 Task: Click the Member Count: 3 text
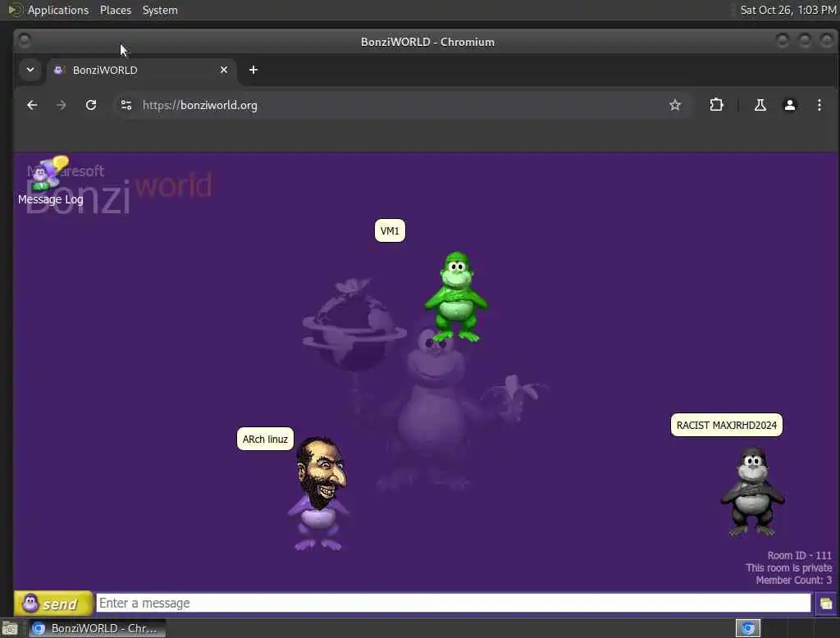point(794,580)
